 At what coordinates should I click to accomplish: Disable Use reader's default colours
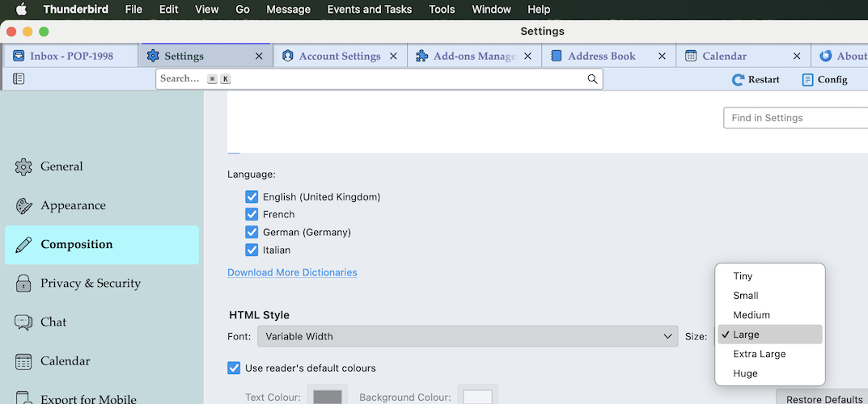click(x=234, y=368)
